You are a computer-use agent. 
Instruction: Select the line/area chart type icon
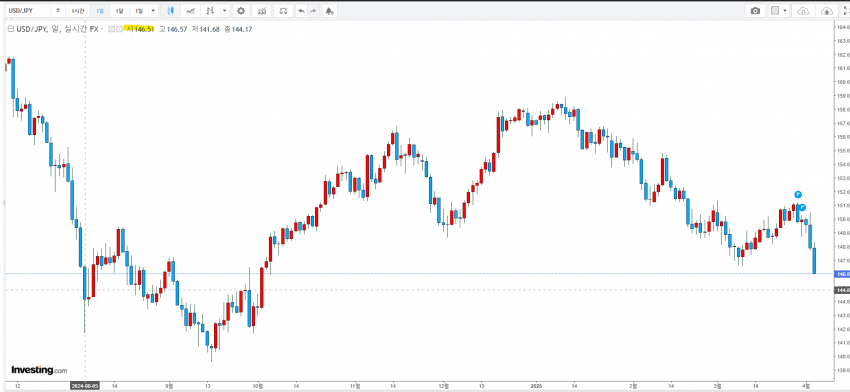[190, 10]
